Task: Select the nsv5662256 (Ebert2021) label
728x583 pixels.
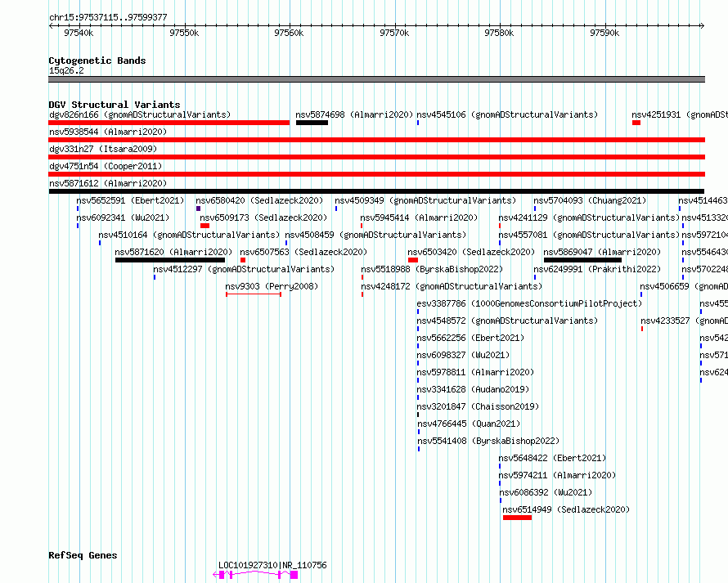Action: (470, 338)
